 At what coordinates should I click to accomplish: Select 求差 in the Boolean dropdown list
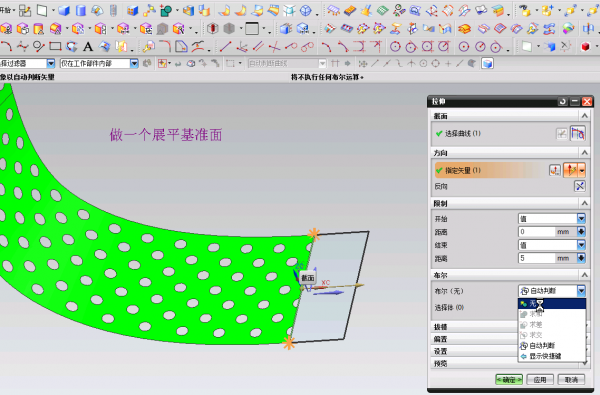(552, 325)
